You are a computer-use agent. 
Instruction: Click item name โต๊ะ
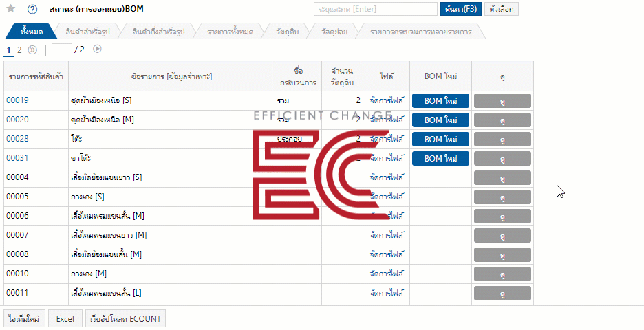tap(76, 139)
